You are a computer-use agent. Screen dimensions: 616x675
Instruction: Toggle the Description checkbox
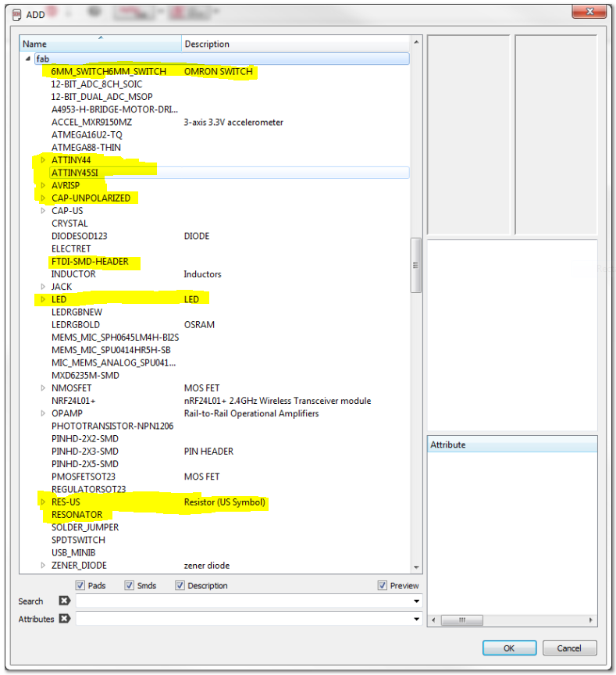180,585
